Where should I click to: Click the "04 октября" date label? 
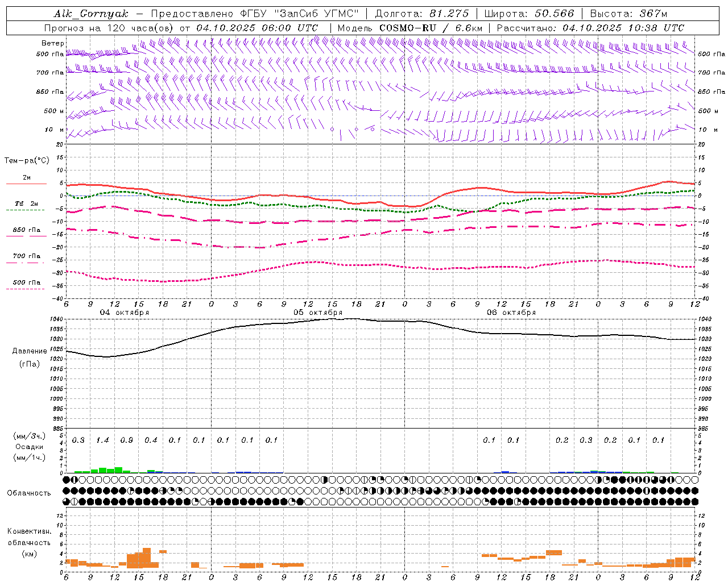pyautogui.click(x=125, y=313)
